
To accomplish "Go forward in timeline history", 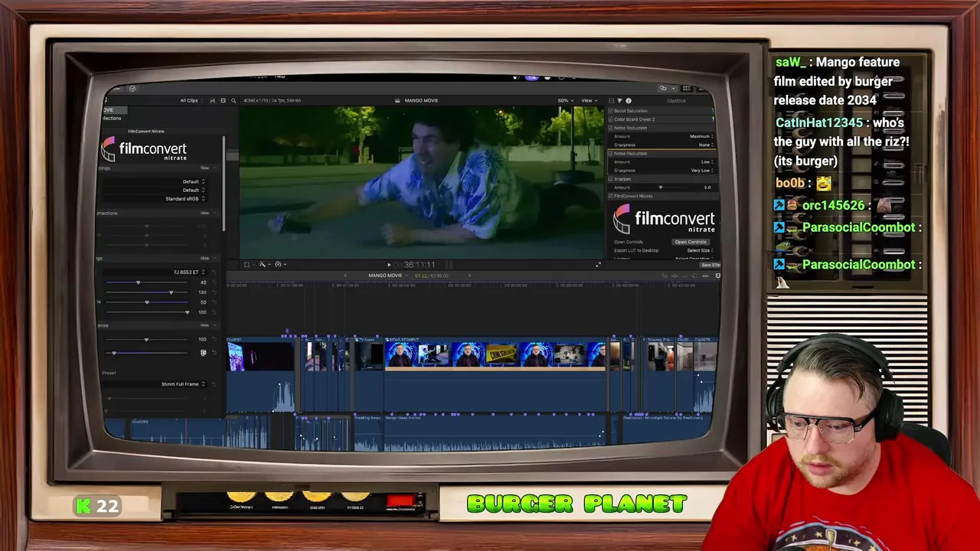I will point(469,275).
